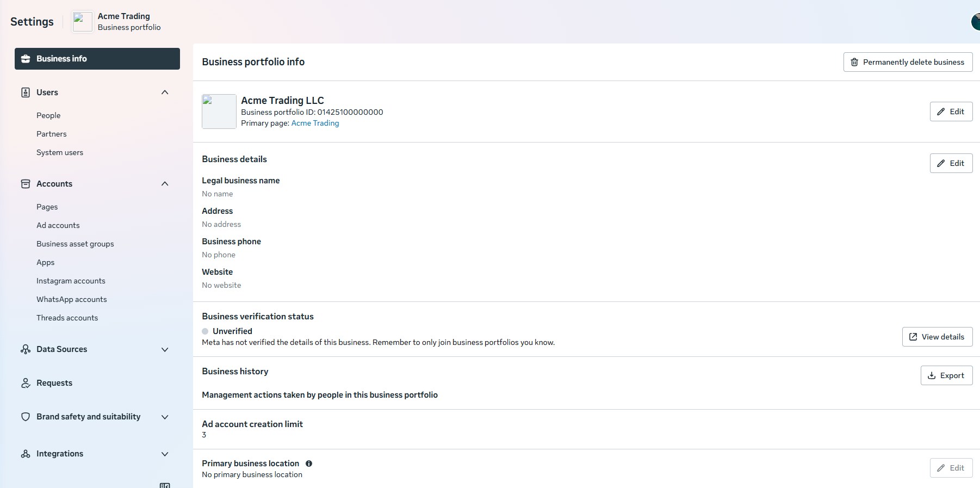Viewport: 980px width, 488px height.
Task: Open Instagram accounts
Action: (x=71, y=281)
